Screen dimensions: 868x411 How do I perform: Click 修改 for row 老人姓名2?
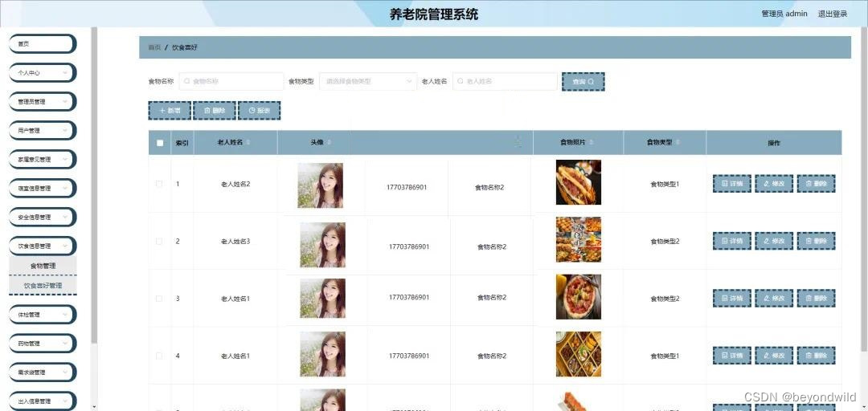coord(774,184)
